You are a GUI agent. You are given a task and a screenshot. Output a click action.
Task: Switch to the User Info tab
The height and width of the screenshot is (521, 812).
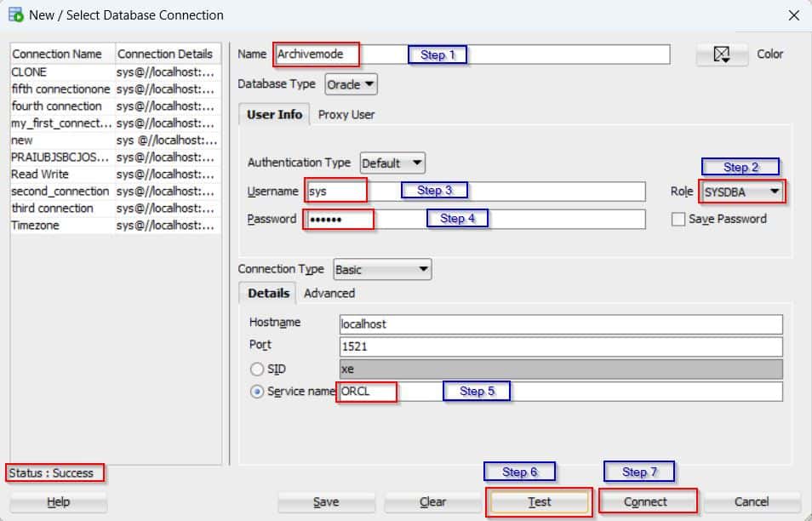pyautogui.click(x=273, y=113)
